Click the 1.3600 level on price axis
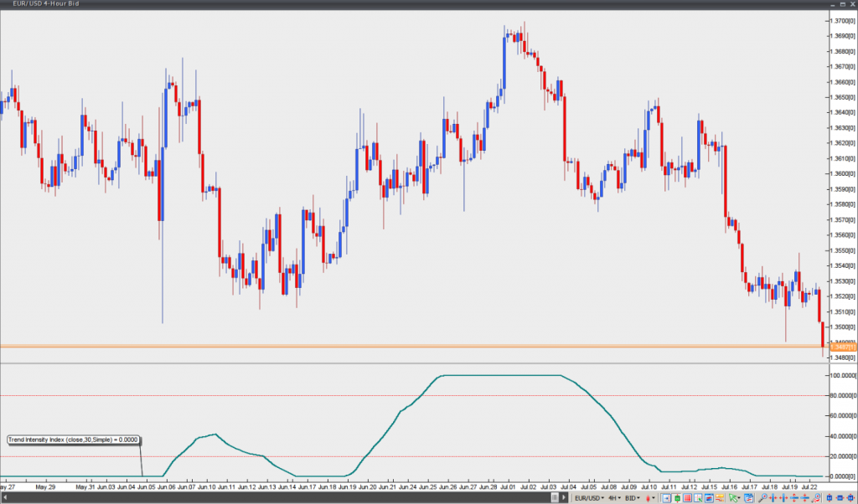Image resolution: width=858 pixels, height=504 pixels. [840, 173]
